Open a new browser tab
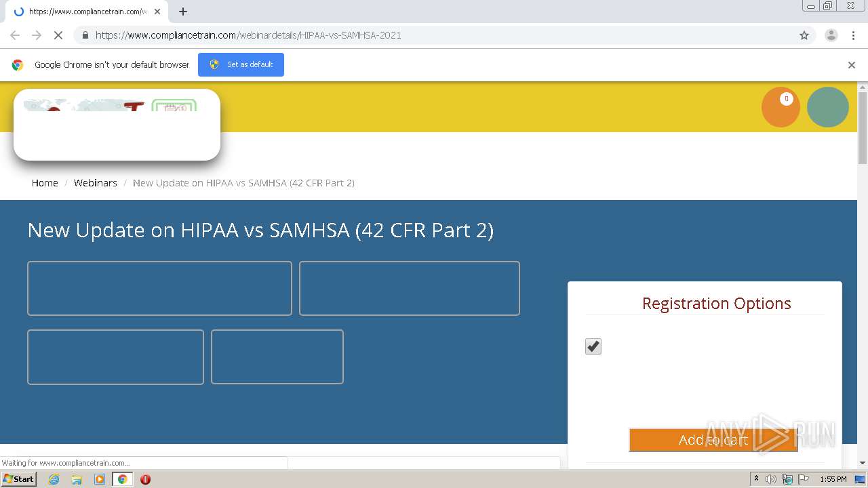The width and height of the screenshot is (868, 488). 182,12
